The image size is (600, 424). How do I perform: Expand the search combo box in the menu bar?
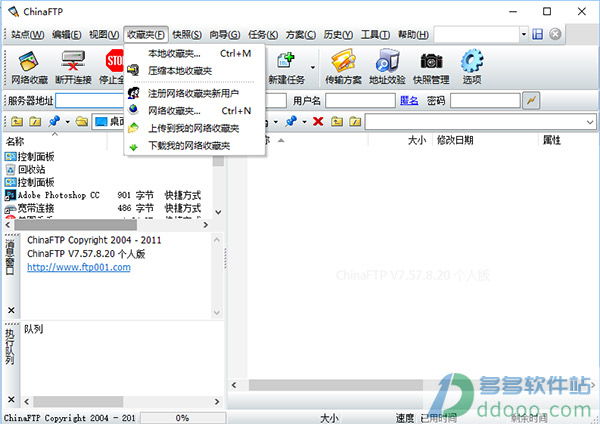pyautogui.click(x=523, y=34)
